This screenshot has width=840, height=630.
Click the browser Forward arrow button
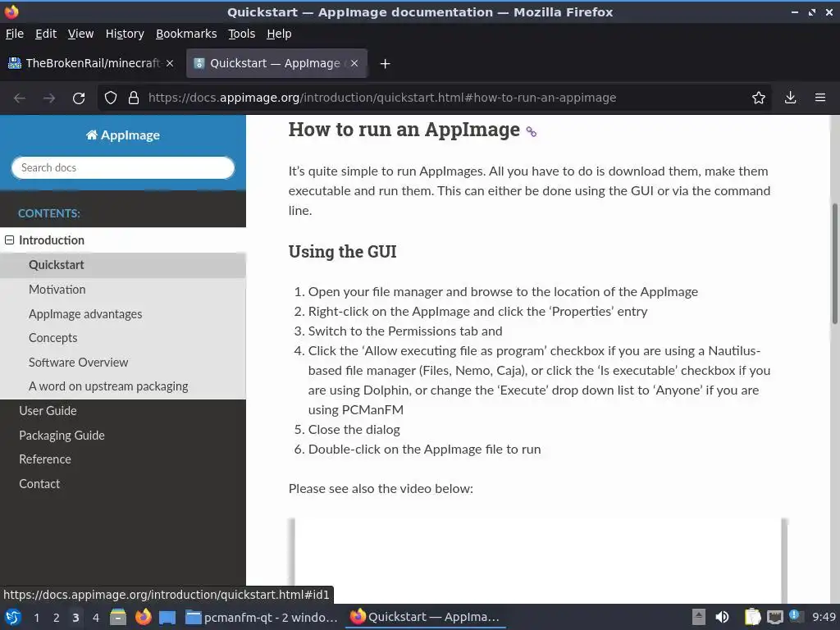point(49,98)
